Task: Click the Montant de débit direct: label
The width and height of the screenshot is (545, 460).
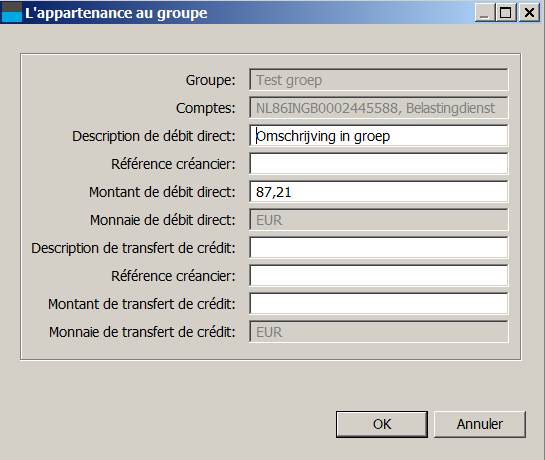Action: coord(162,192)
